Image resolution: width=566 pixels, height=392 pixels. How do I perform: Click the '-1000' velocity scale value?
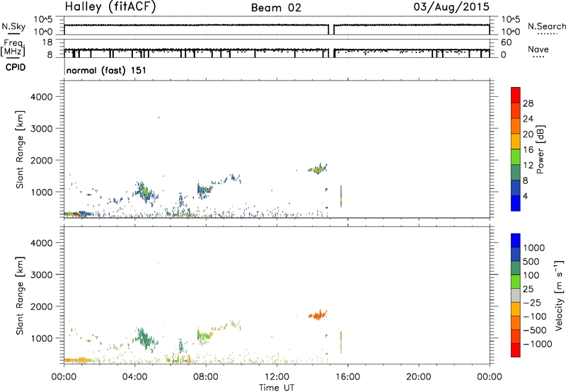tap(537, 344)
